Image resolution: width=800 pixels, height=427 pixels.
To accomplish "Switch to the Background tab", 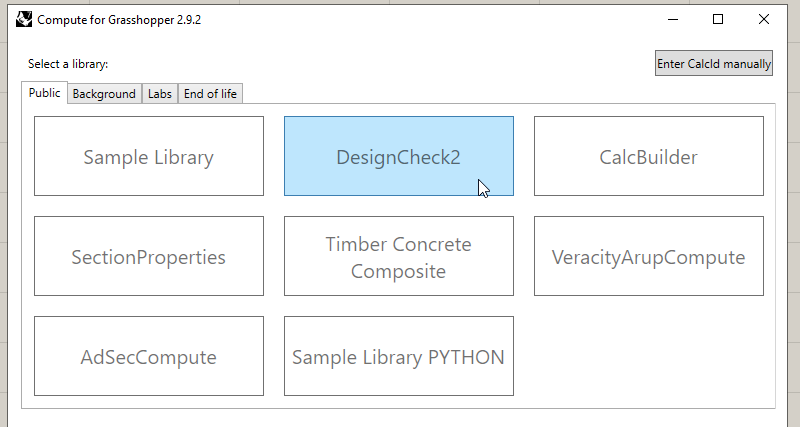I will tap(104, 94).
